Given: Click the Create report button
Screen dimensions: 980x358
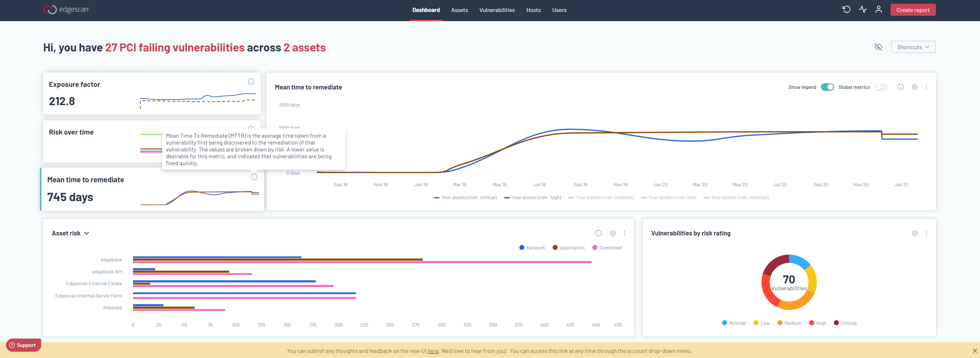Looking at the screenshot, I should point(913,10).
